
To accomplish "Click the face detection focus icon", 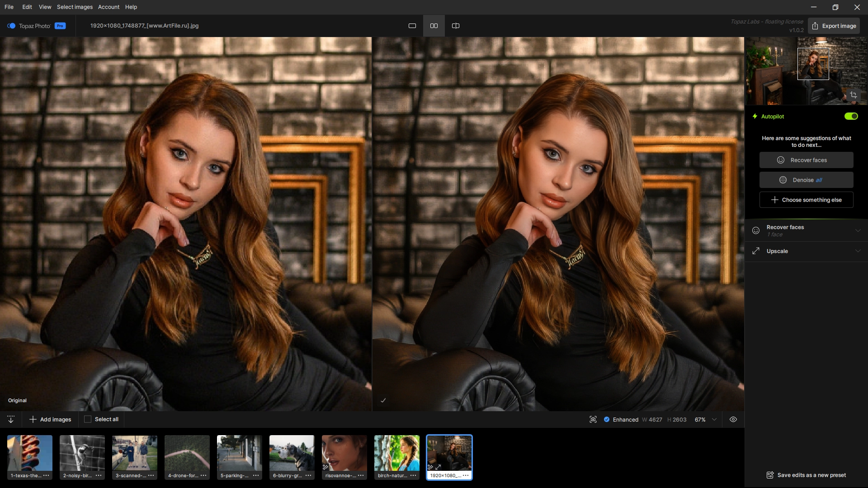I will pyautogui.click(x=593, y=419).
